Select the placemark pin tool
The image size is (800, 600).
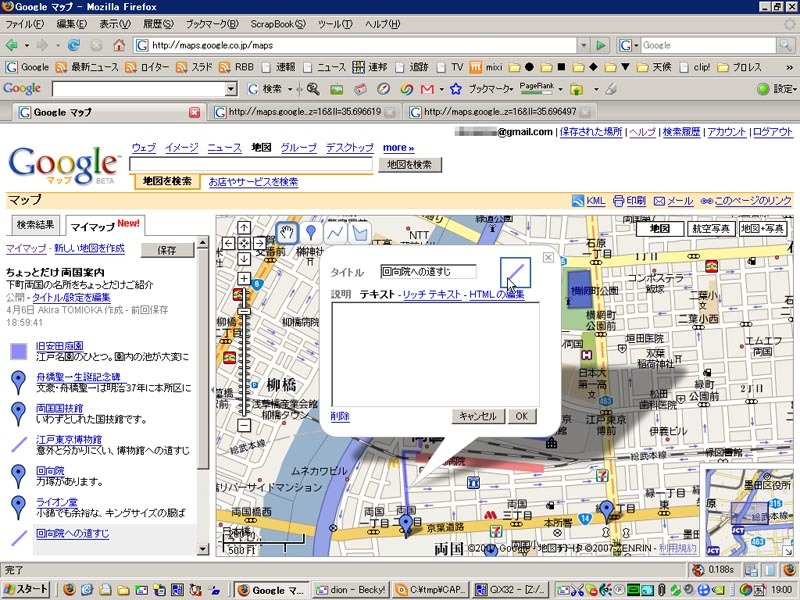coord(311,233)
